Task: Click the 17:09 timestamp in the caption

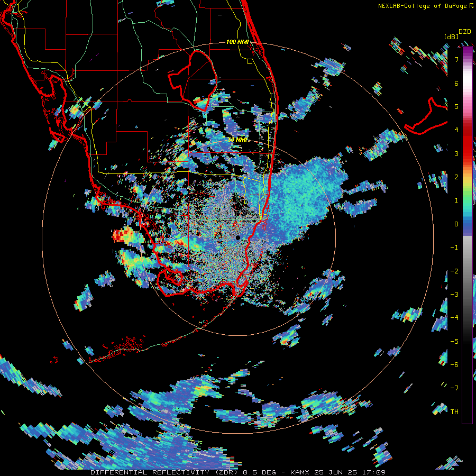Action: 374,472
